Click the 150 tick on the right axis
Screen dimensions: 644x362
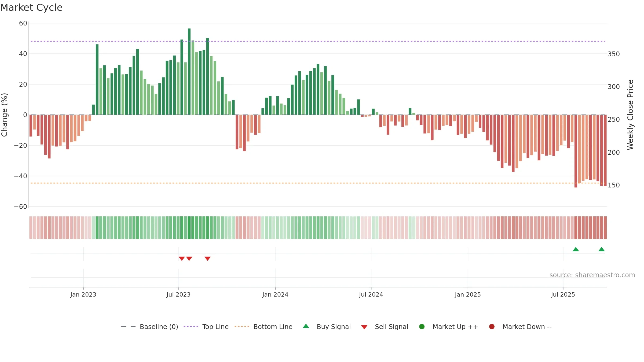tap(614, 185)
